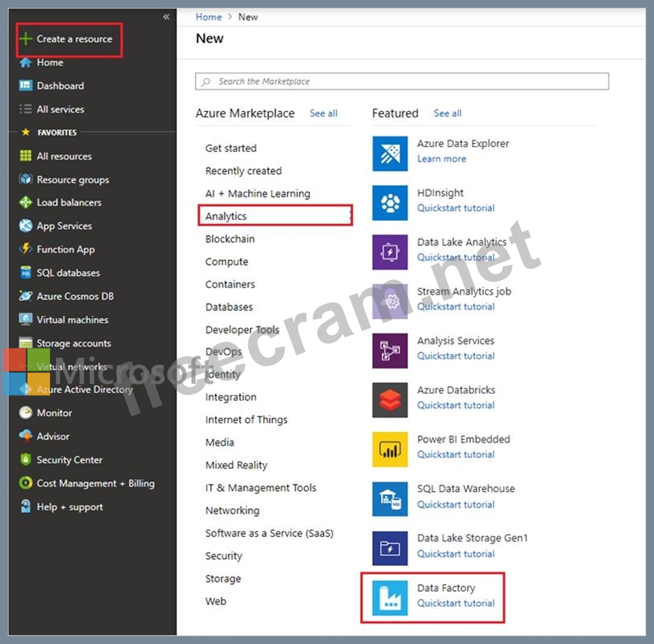Select the Get started category

click(231, 148)
